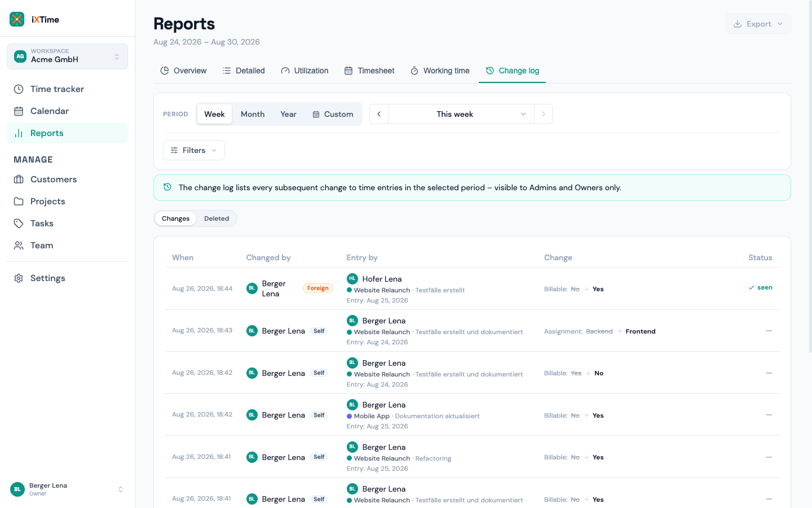Open Customers in Manage section
Image resolution: width=812 pixels, height=508 pixels.
pyautogui.click(x=67, y=179)
